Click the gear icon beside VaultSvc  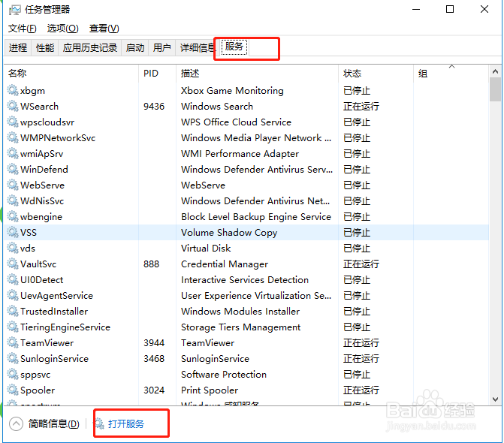click(13, 264)
